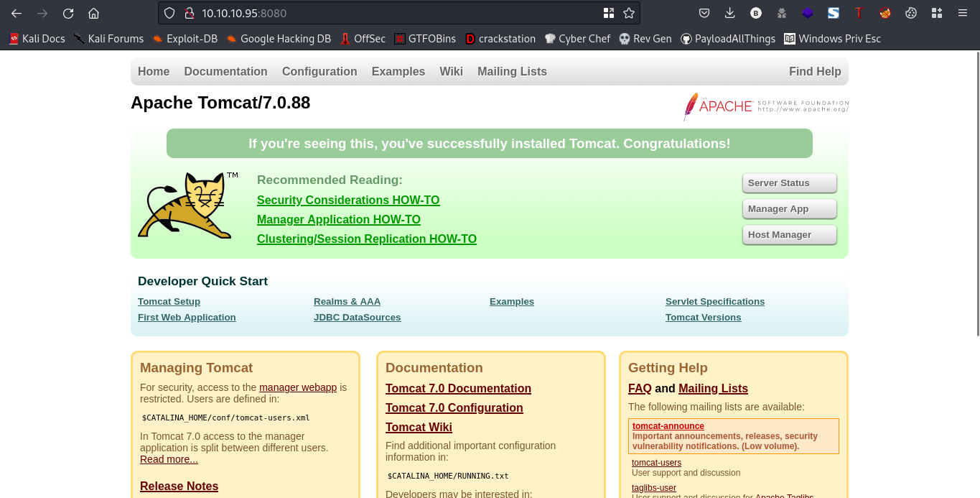The image size is (980, 498).
Task: Open the Tomcat 7.0 Documentation link
Action: pyautogui.click(x=458, y=388)
